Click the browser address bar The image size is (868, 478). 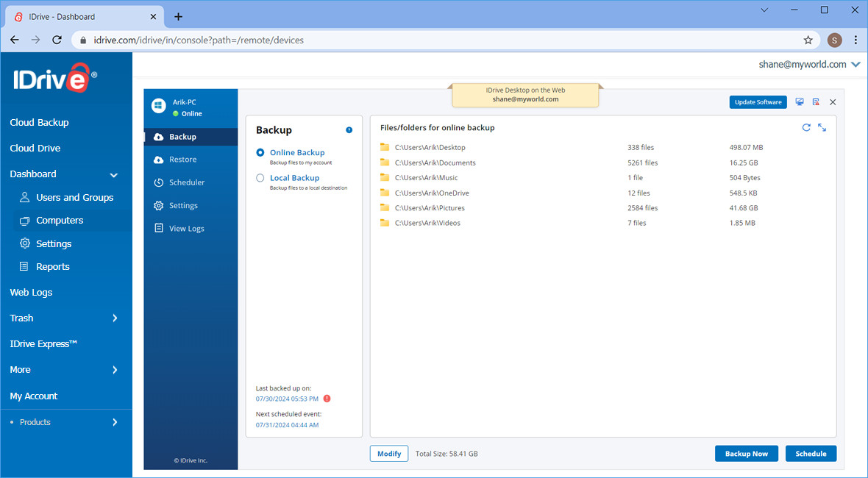tap(441, 40)
